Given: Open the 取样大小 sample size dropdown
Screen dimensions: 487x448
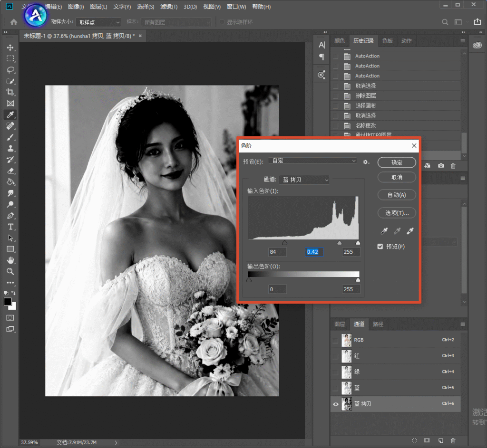Looking at the screenshot, I should (98, 22).
